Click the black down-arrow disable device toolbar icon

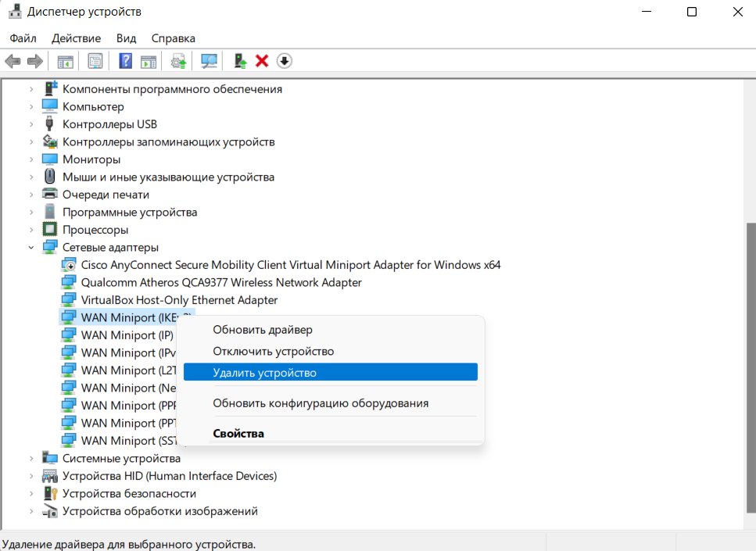coord(284,61)
